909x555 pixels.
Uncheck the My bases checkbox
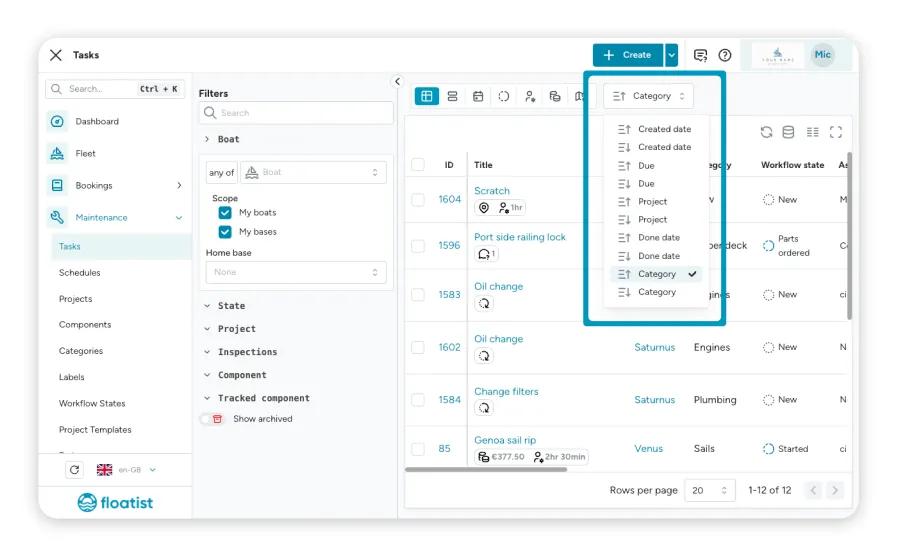[225, 232]
